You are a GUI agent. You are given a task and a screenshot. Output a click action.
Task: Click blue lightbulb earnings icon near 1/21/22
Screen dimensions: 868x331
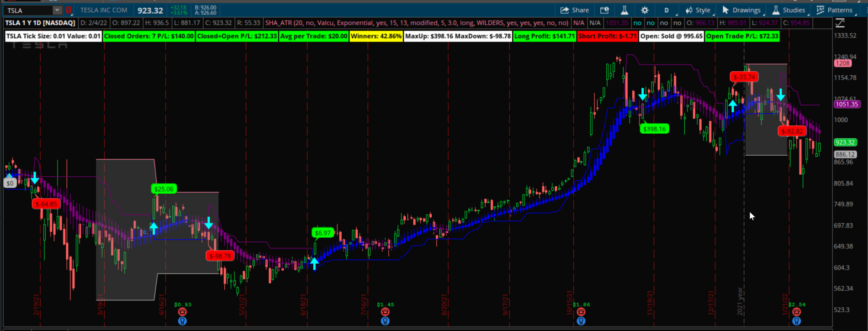coord(796,321)
